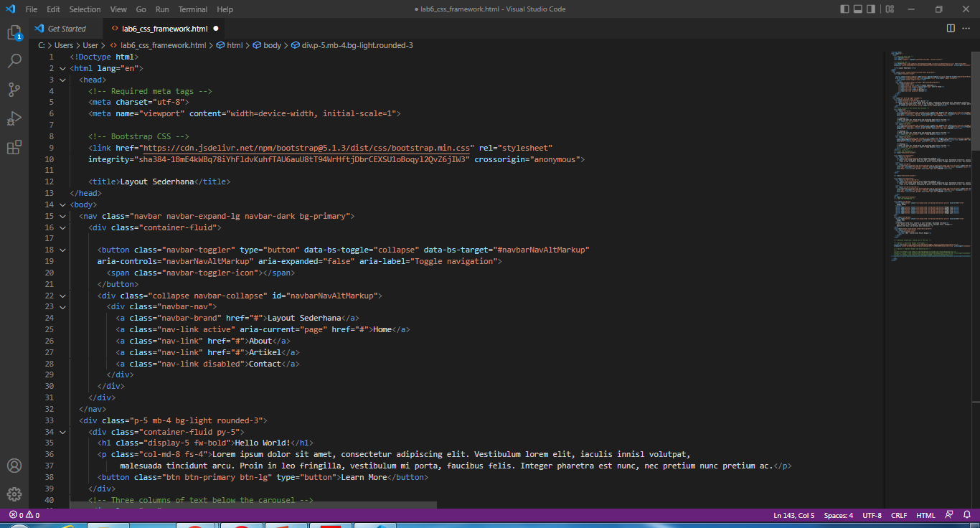Click CRLF in the status bar
Image resolution: width=980 pixels, height=528 pixels.
(x=899, y=514)
